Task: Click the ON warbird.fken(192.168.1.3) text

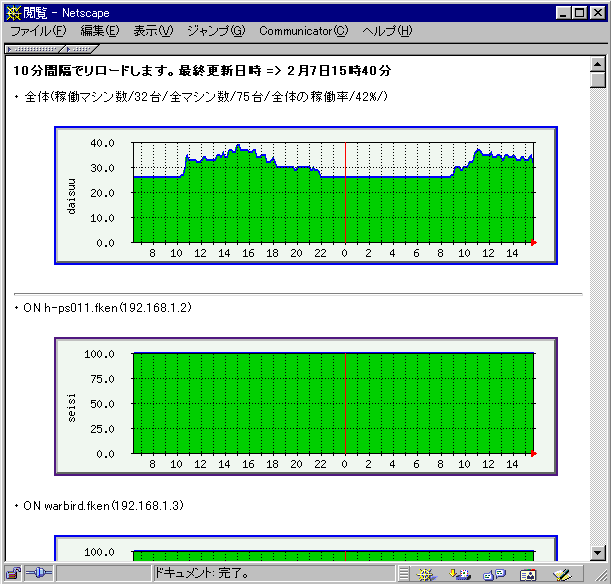Action: point(103,506)
